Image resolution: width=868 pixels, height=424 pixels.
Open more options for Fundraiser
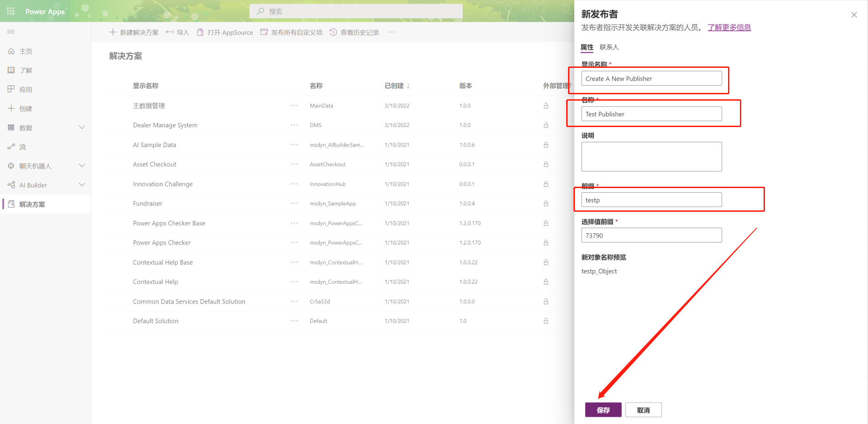[294, 204]
